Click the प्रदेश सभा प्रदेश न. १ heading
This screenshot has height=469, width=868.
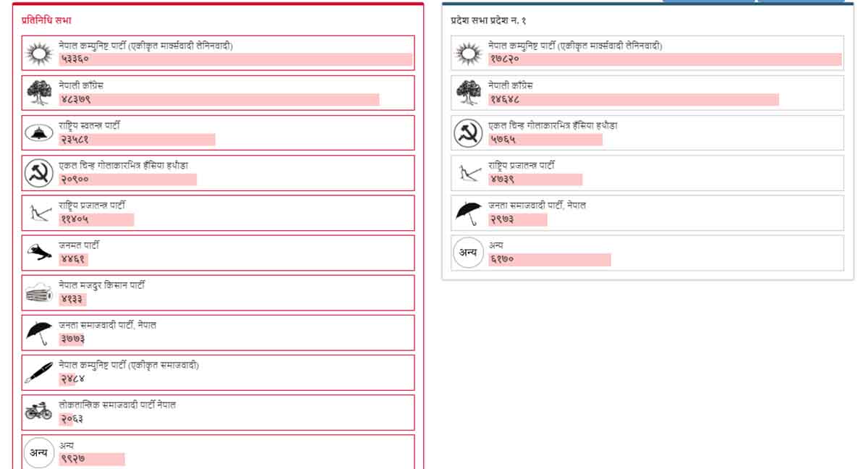489,20
